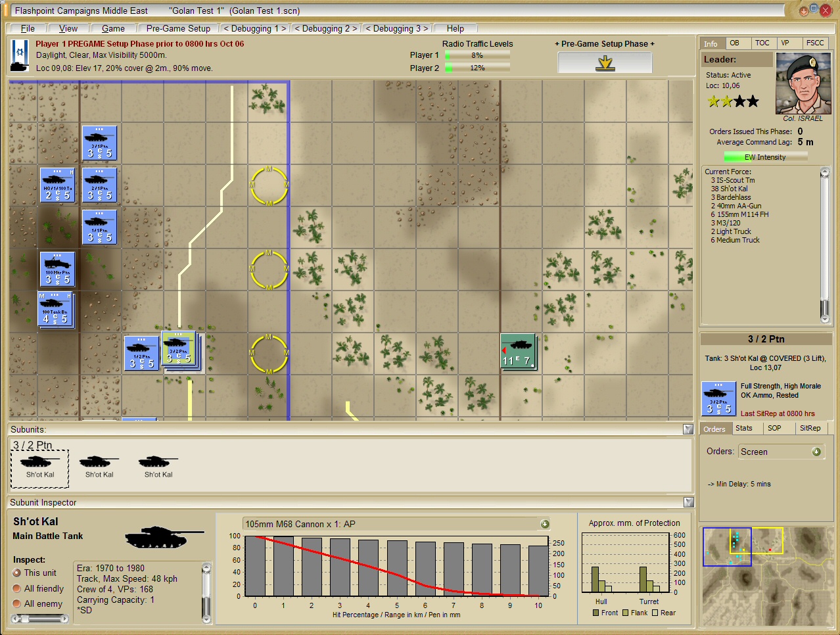Select the third Sh'ot Kal subunit
This screenshot has width=840, height=635.
point(158,466)
